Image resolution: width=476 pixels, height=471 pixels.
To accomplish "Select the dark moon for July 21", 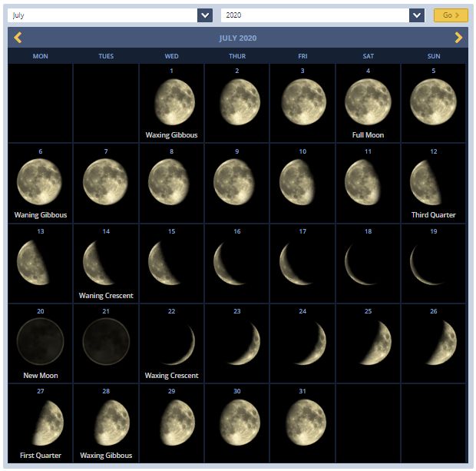I will pos(106,341).
